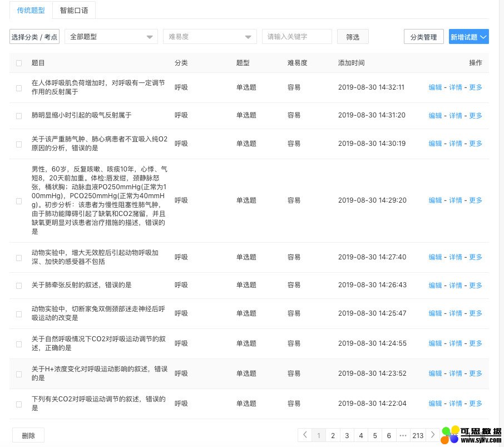The width and height of the screenshot is (504, 447).
Task: Click 更多 on the last question row
Action: coord(476,404)
